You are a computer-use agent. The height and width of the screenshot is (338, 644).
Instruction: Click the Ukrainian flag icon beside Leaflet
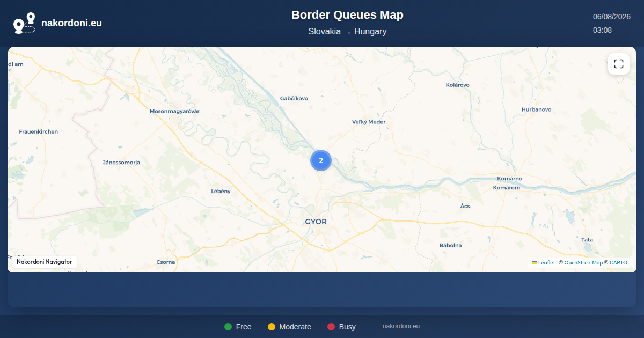pos(535,262)
